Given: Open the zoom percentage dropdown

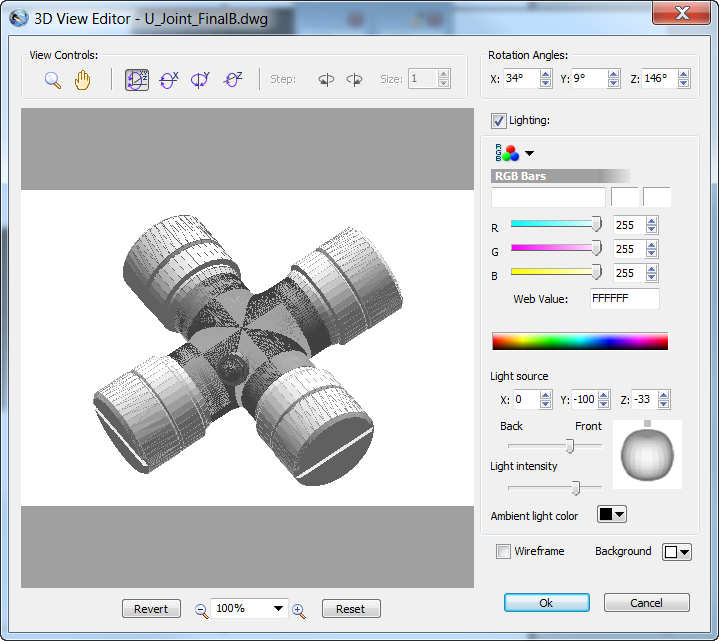Looking at the screenshot, I should coord(278,608).
